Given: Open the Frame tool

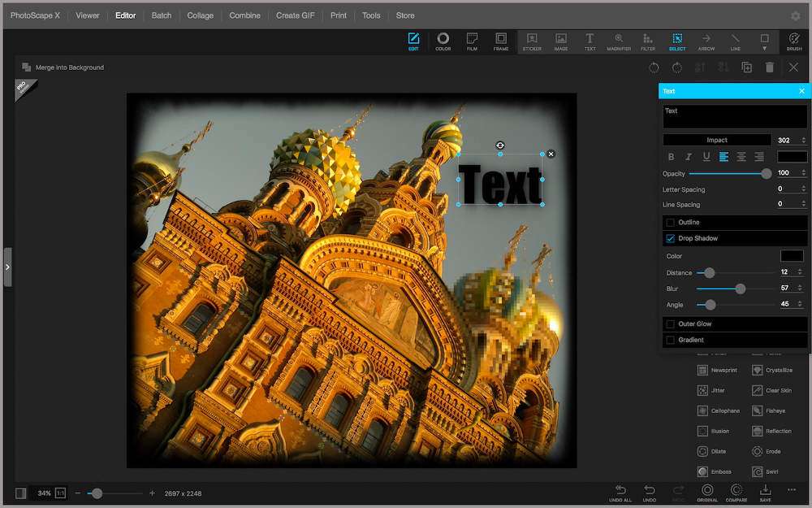Looking at the screenshot, I should coord(501,41).
